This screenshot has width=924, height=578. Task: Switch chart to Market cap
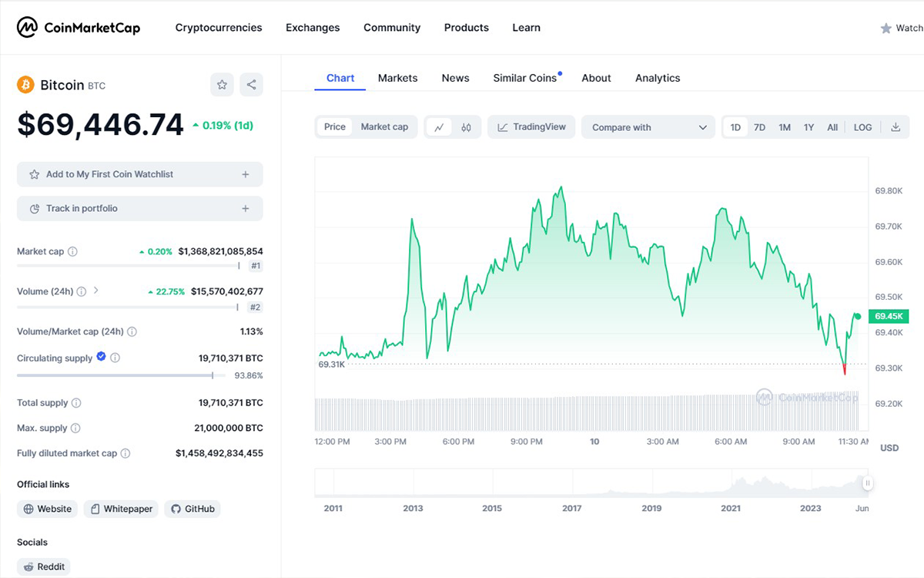(x=384, y=127)
